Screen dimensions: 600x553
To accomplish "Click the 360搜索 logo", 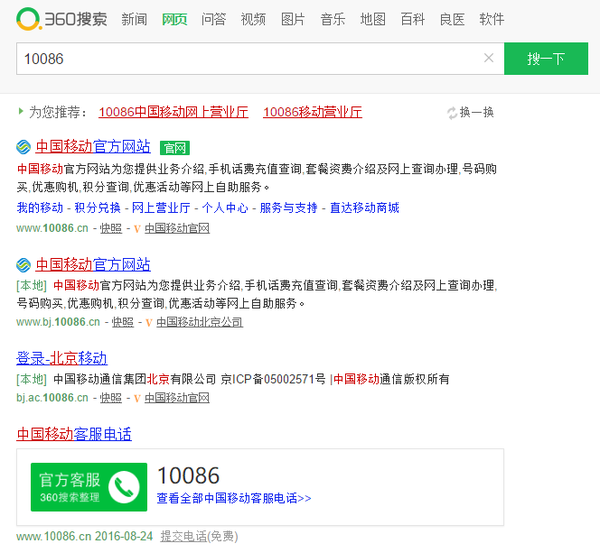I will tap(62, 19).
